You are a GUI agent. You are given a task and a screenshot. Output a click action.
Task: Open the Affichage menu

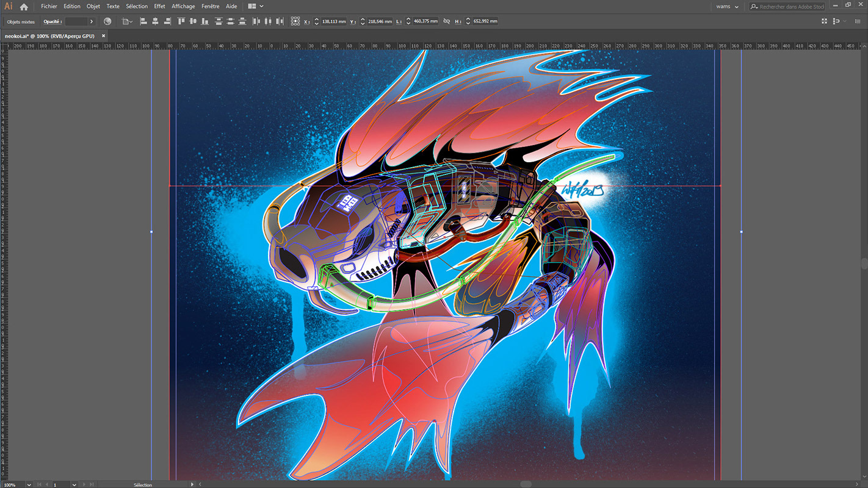(x=183, y=6)
